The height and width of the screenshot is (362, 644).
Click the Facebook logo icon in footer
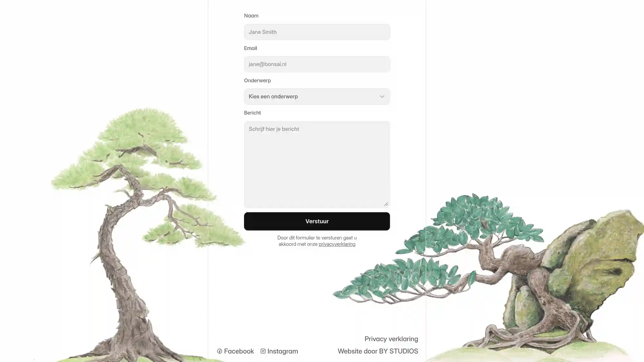click(x=220, y=351)
